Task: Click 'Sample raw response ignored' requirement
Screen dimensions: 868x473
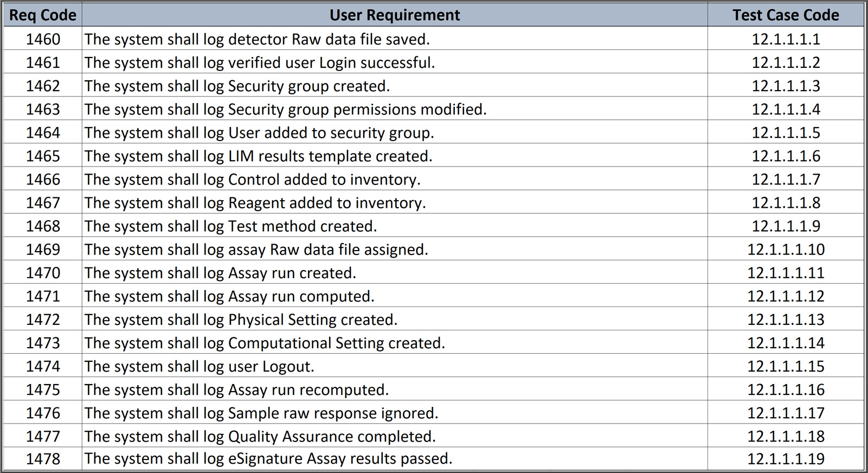Action: [261, 412]
